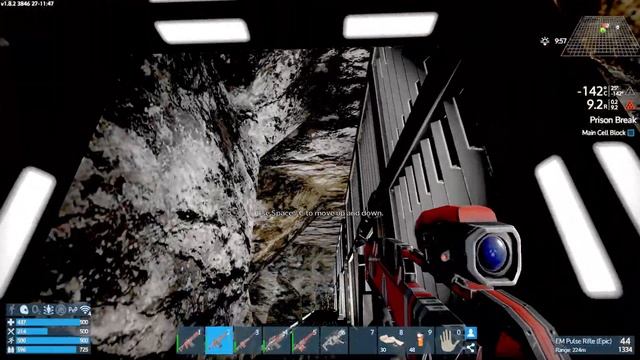Screen dimensions: 640x360
Task: Click the blue player profile icon
Action: (x=471, y=333)
